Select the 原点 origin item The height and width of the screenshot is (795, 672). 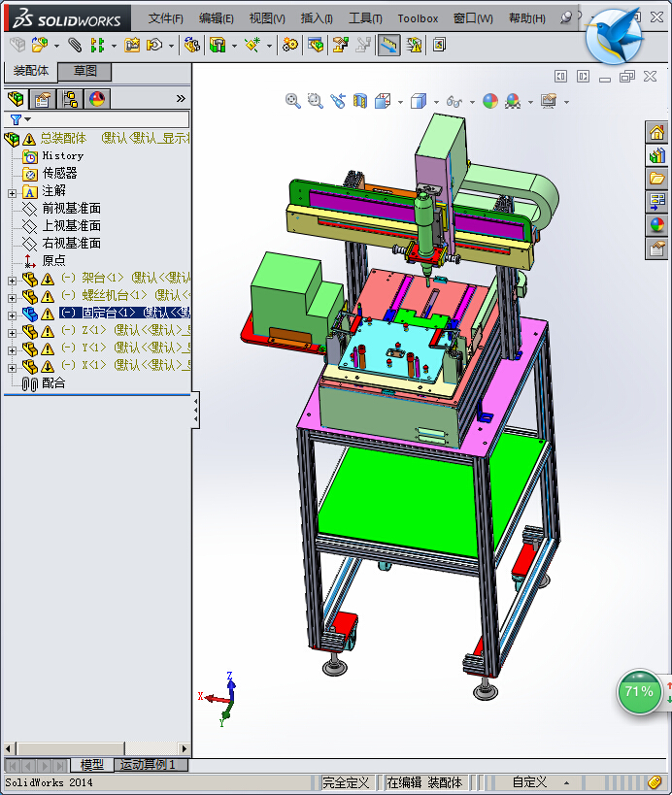[53, 260]
